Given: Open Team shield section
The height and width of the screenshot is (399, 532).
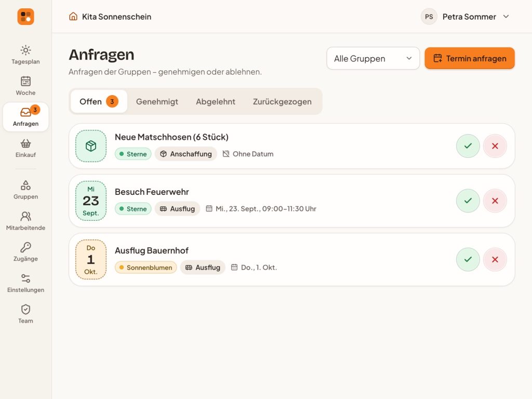Looking at the screenshot, I should pos(25,314).
